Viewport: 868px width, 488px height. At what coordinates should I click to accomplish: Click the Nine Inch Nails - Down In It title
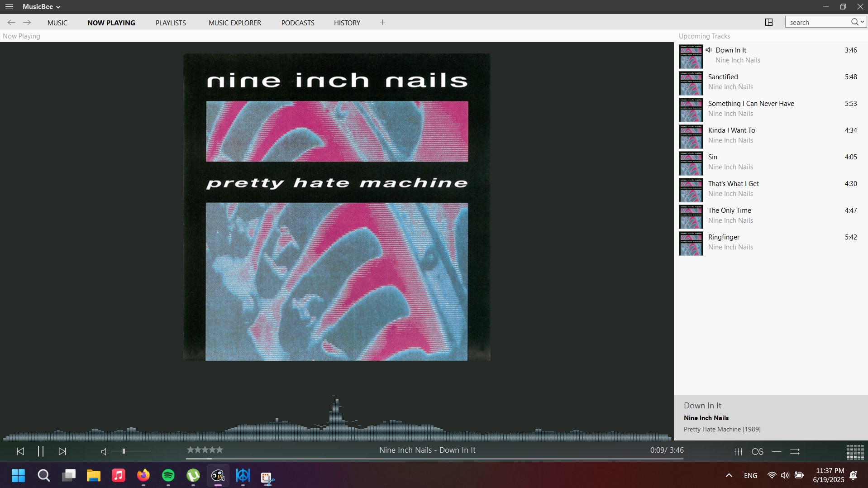tap(427, 450)
